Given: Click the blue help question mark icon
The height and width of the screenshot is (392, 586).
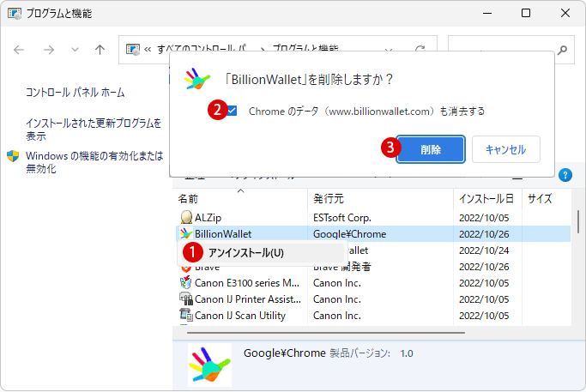Looking at the screenshot, I should coord(565,175).
